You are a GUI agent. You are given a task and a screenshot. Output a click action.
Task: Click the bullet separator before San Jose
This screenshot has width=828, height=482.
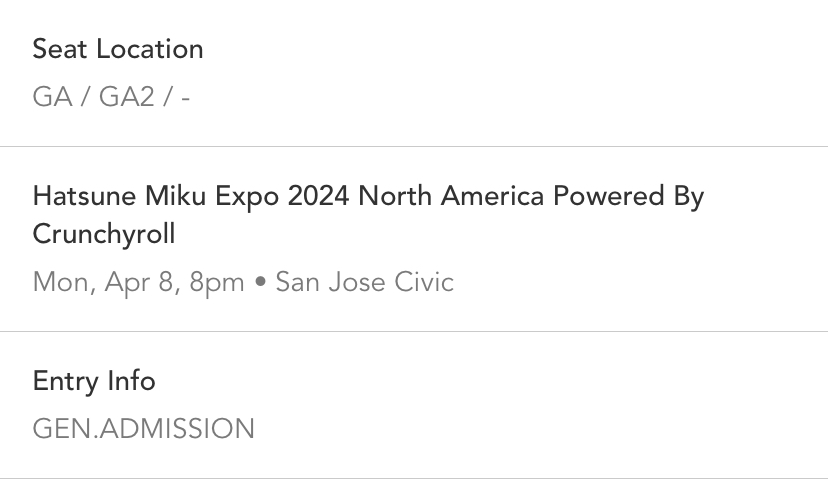pyautogui.click(x=260, y=283)
